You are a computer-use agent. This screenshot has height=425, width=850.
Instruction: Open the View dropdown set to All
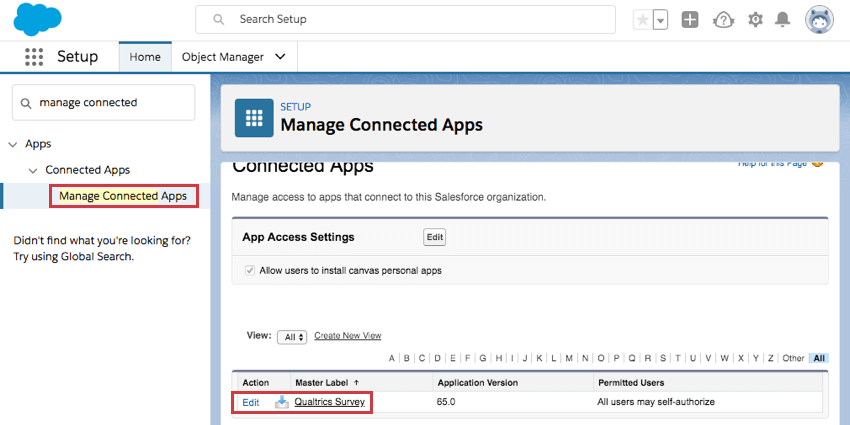pos(292,337)
